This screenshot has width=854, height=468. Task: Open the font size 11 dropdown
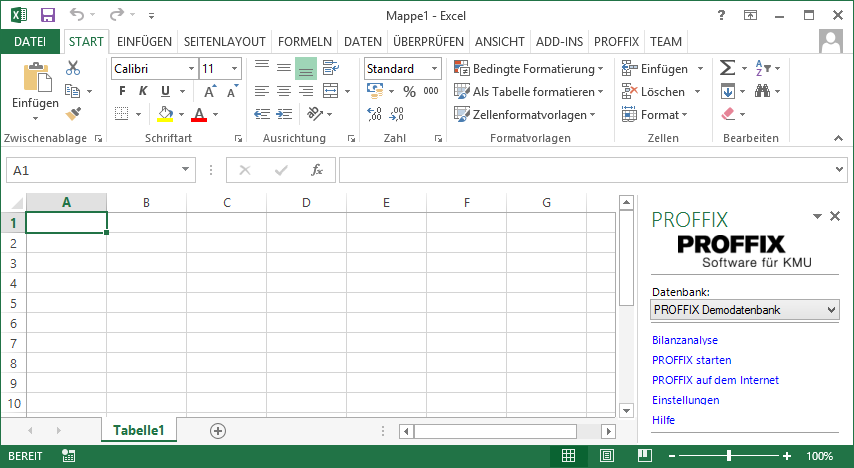235,69
